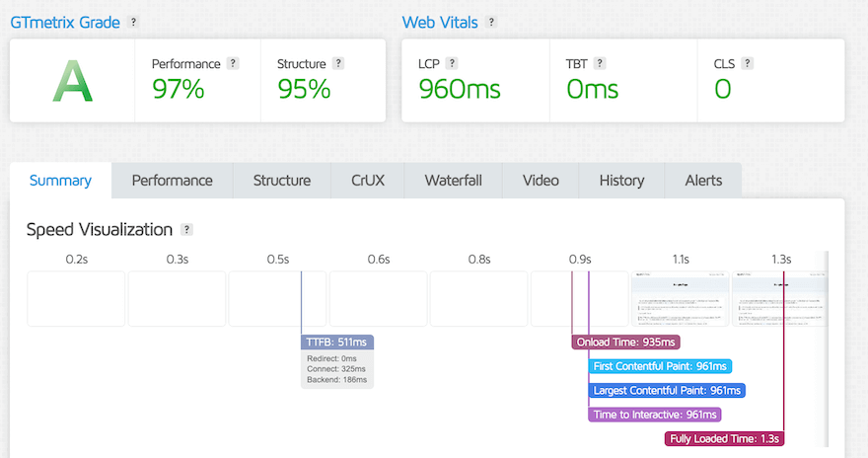Click the Backend: 186ms detail

point(336,379)
